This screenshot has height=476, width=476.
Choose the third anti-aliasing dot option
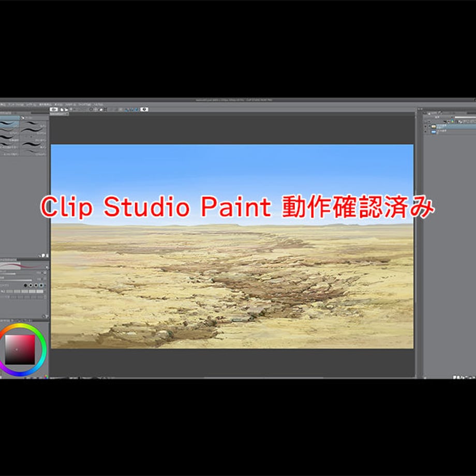coord(36,286)
